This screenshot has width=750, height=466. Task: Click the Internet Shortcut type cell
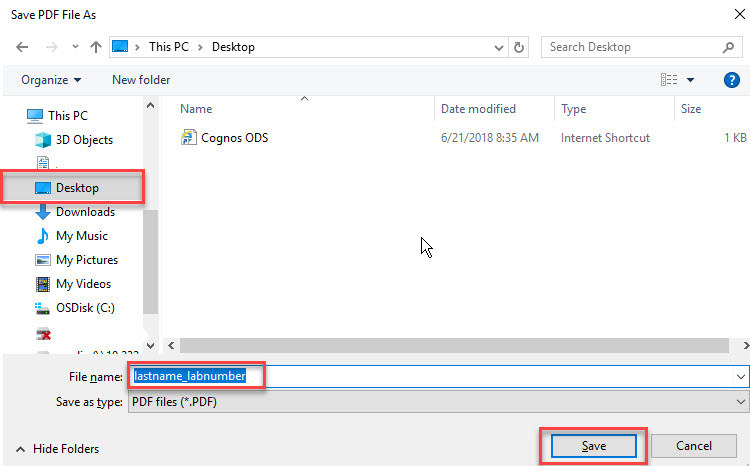(605, 138)
